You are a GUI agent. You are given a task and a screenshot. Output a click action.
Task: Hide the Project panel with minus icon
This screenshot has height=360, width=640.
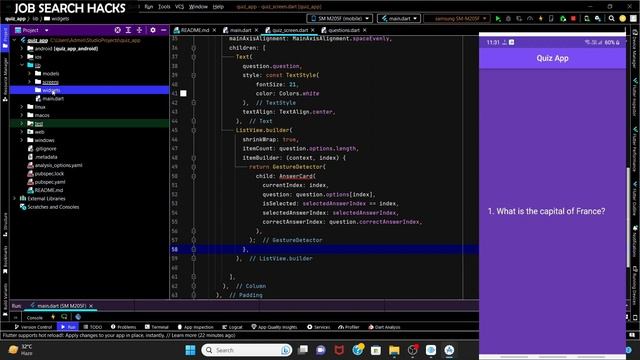tap(164, 30)
